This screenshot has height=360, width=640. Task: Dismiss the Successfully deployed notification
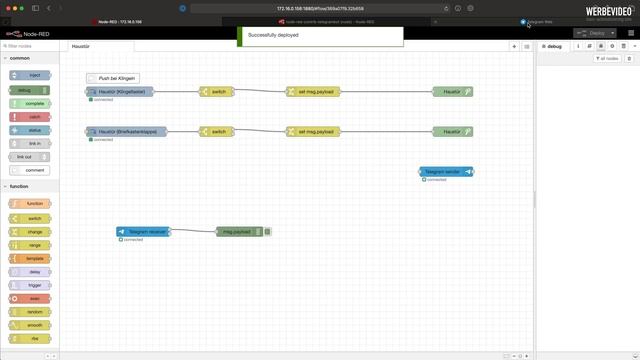click(320, 37)
